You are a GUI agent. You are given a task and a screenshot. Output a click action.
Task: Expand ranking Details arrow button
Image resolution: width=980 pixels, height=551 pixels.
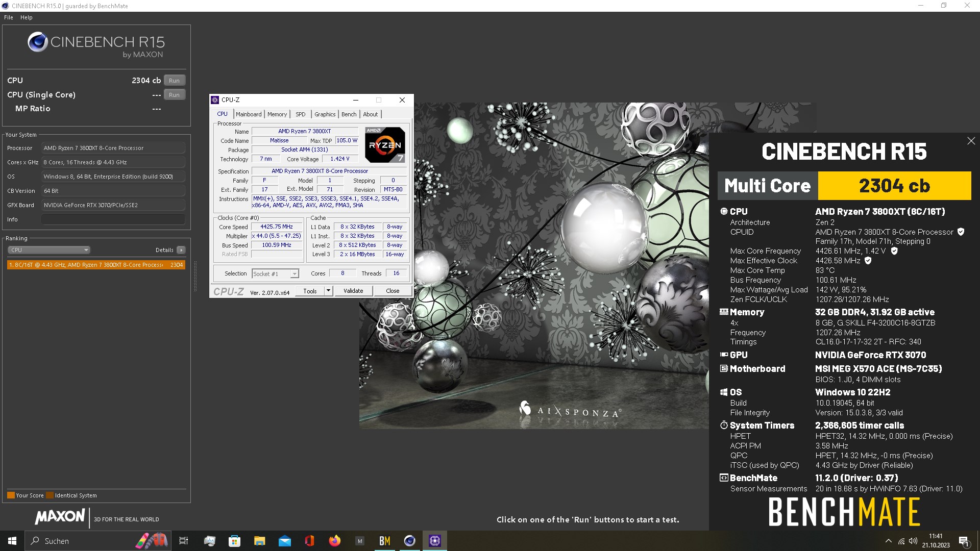click(181, 250)
